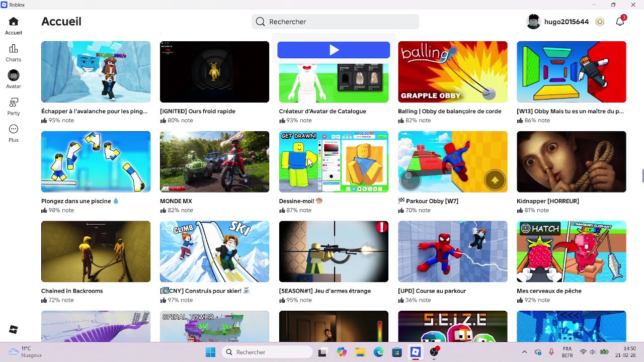Open Task View in the taskbar

[323, 352]
